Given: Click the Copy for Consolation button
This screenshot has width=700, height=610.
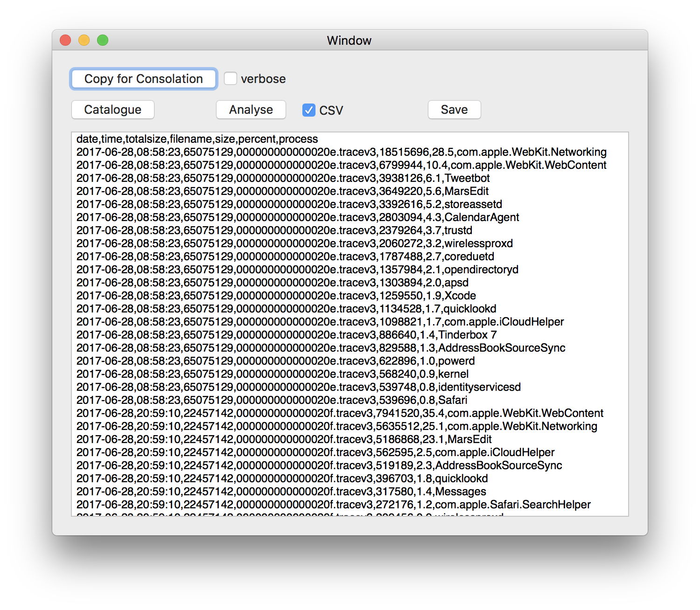Looking at the screenshot, I should click(x=143, y=78).
